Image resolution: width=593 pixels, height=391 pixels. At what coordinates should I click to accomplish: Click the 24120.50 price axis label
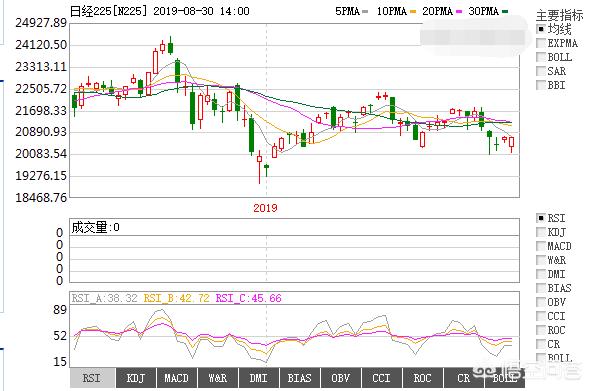point(41,45)
